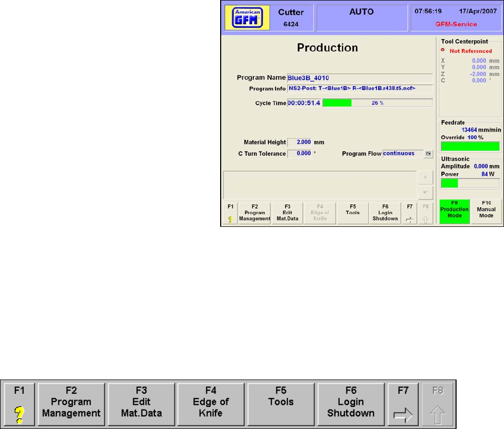Open F2 Program Management in the Production screen

tap(254, 213)
